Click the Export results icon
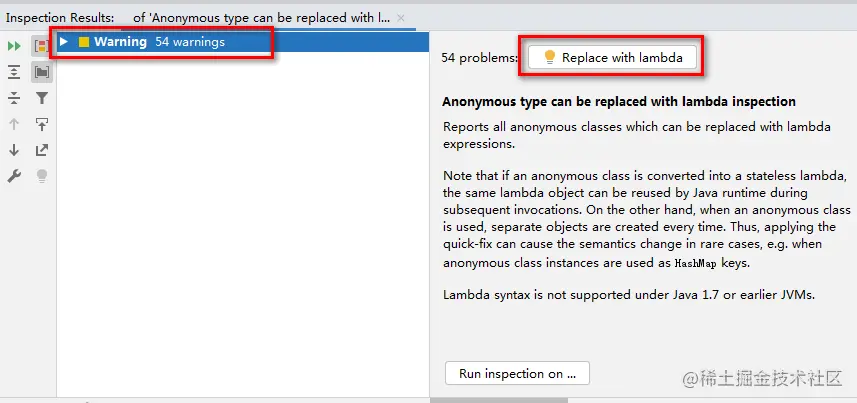This screenshot has width=857, height=403. (41, 150)
